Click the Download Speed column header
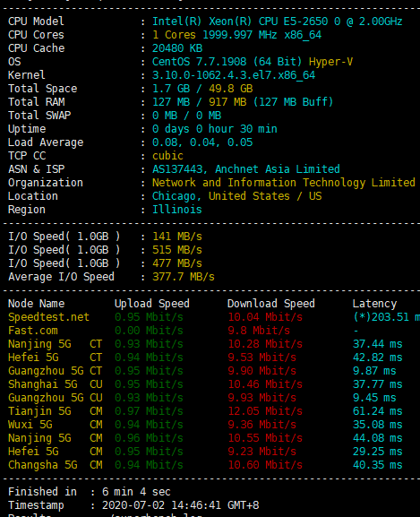The width and height of the screenshot is (420, 517). [x=271, y=304]
